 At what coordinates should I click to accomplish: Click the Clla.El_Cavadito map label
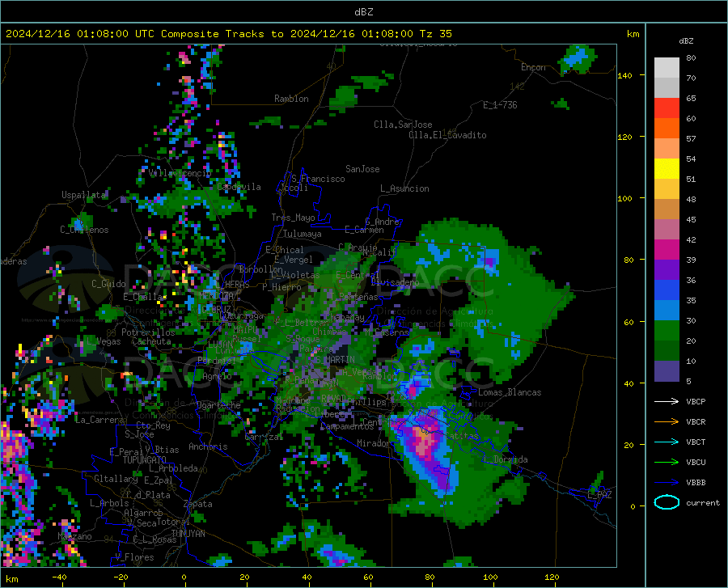[447, 135]
